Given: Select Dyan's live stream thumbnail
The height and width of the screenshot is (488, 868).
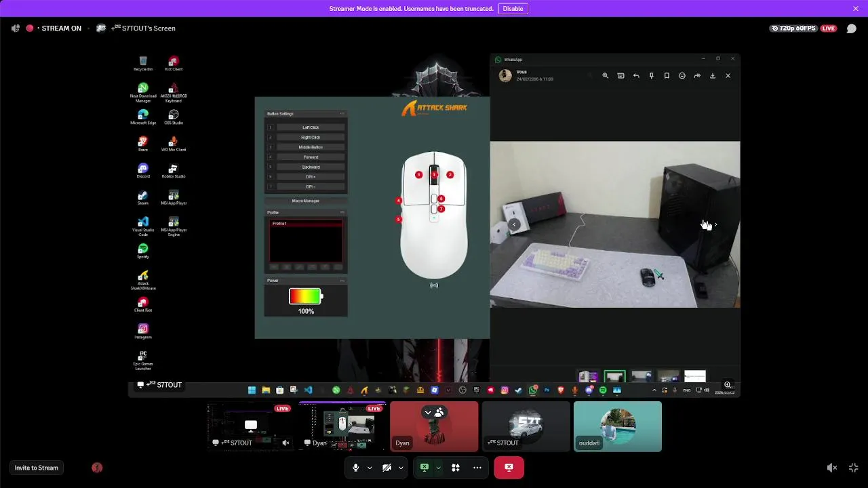Looking at the screenshot, I should coord(342,426).
